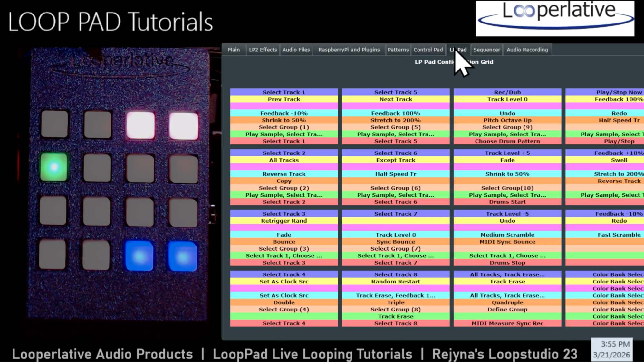Select the Pitch Octave Up cell
This screenshot has height=362, width=644.
(x=507, y=120)
